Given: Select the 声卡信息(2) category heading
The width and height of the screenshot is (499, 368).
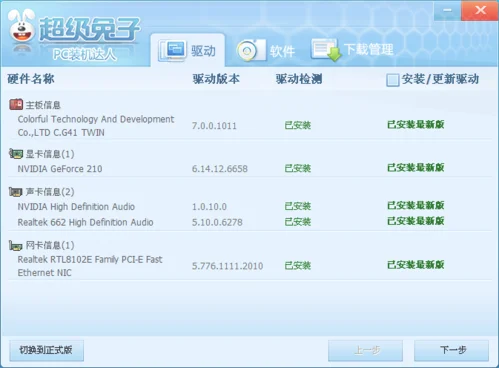Looking at the screenshot, I should tap(50, 192).
